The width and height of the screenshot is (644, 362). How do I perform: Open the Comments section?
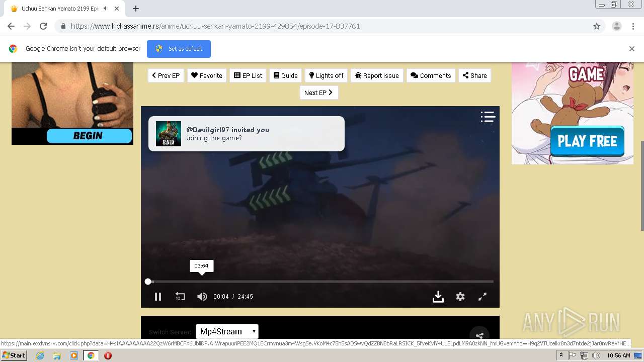[431, 75]
